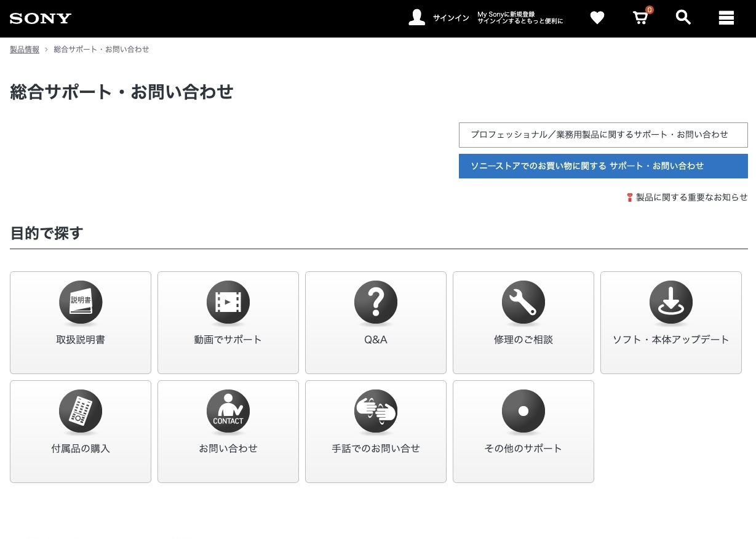Click the blue ソニーストア support button

(603, 166)
